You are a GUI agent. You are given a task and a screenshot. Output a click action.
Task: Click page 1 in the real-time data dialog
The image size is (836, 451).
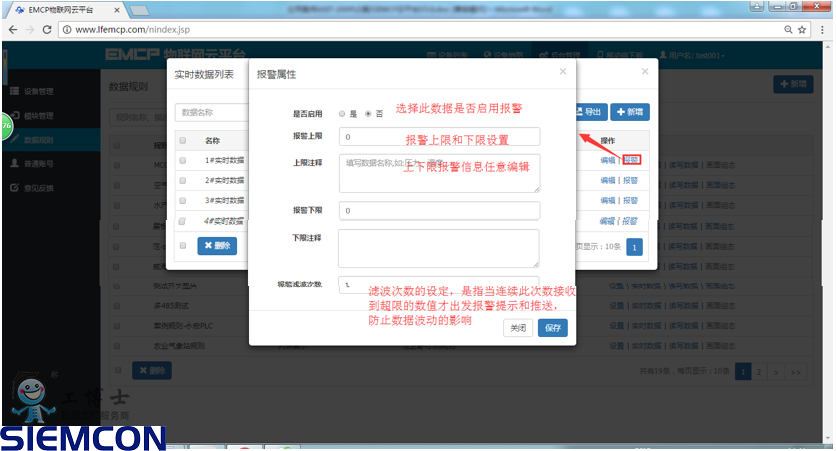(x=634, y=247)
